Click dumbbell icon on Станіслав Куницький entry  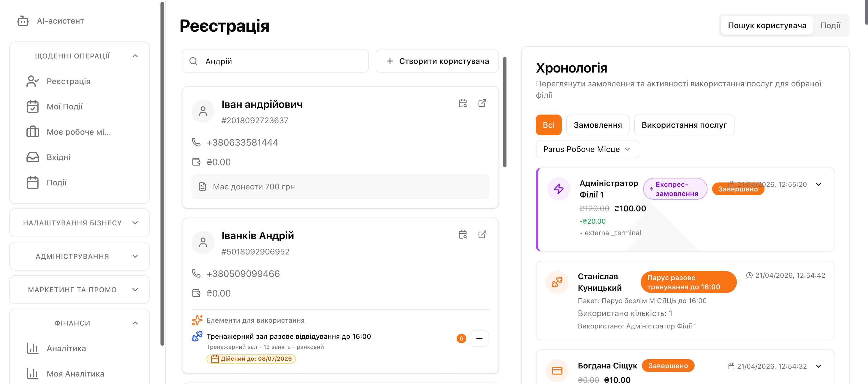point(557,282)
